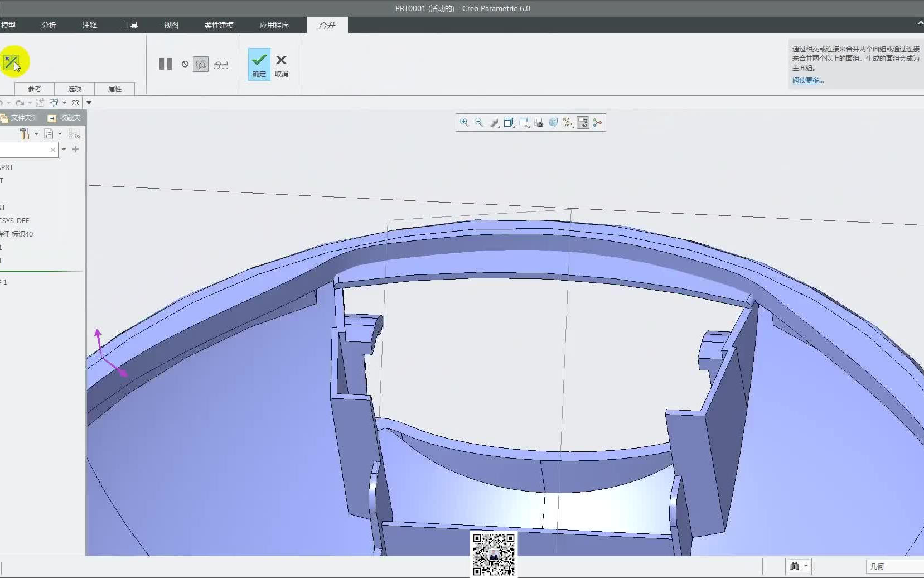Image resolution: width=924 pixels, height=578 pixels.
Task: Select the no preview option
Action: [x=185, y=64]
